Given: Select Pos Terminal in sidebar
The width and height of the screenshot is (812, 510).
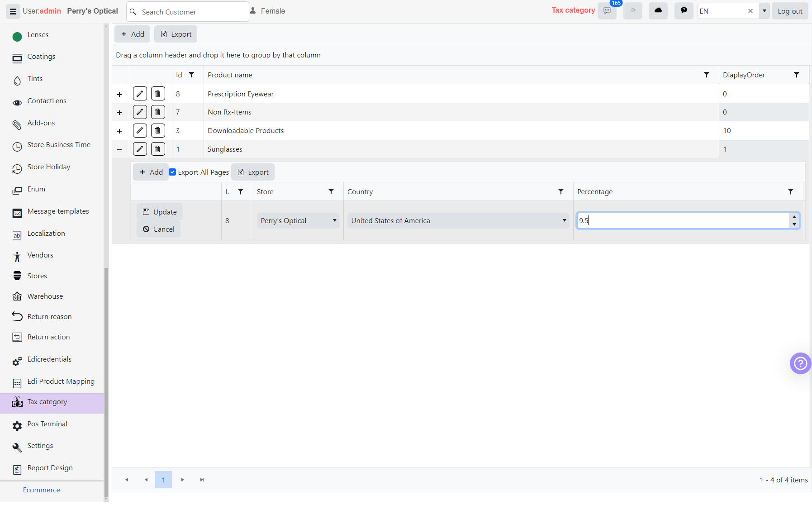Looking at the screenshot, I should click(47, 424).
